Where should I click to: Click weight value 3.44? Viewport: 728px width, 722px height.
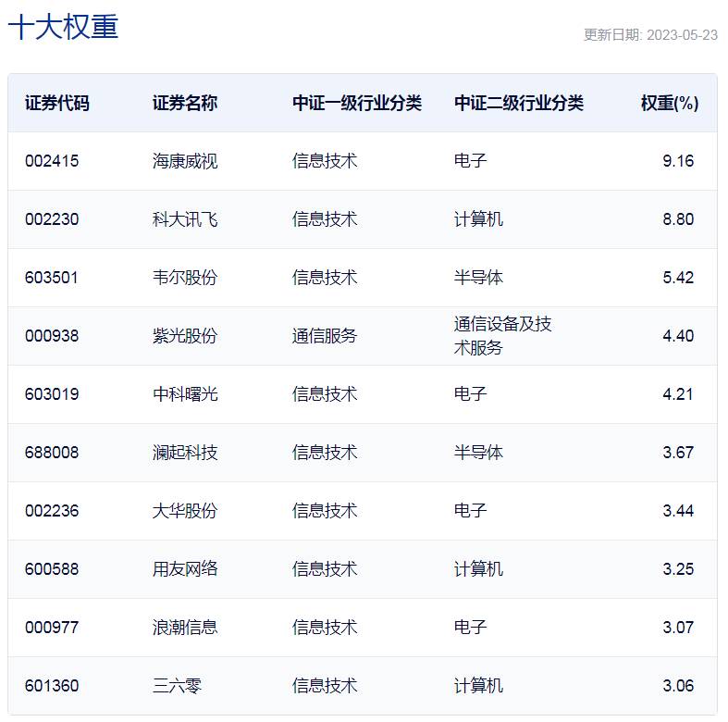[x=678, y=511]
